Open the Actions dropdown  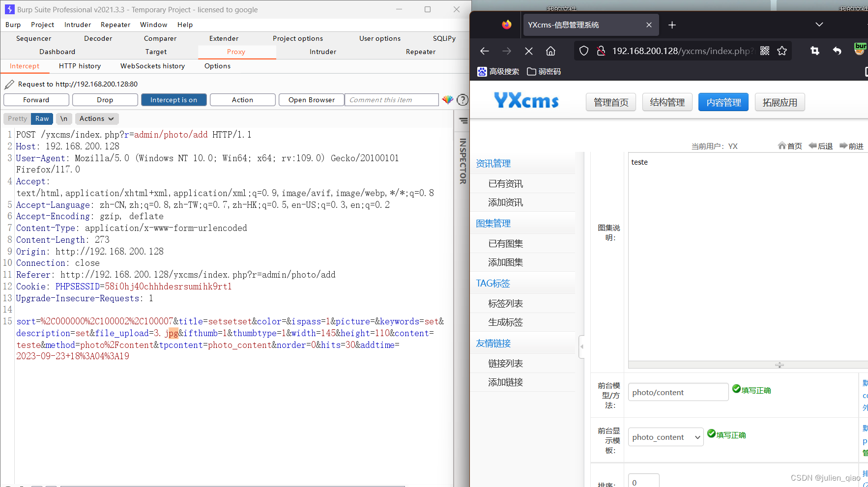(97, 119)
